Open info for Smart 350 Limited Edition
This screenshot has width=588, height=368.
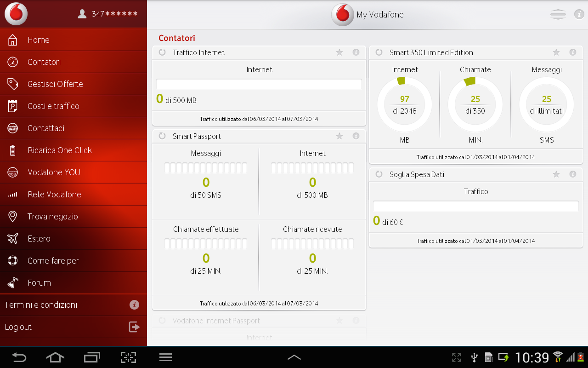tap(573, 52)
